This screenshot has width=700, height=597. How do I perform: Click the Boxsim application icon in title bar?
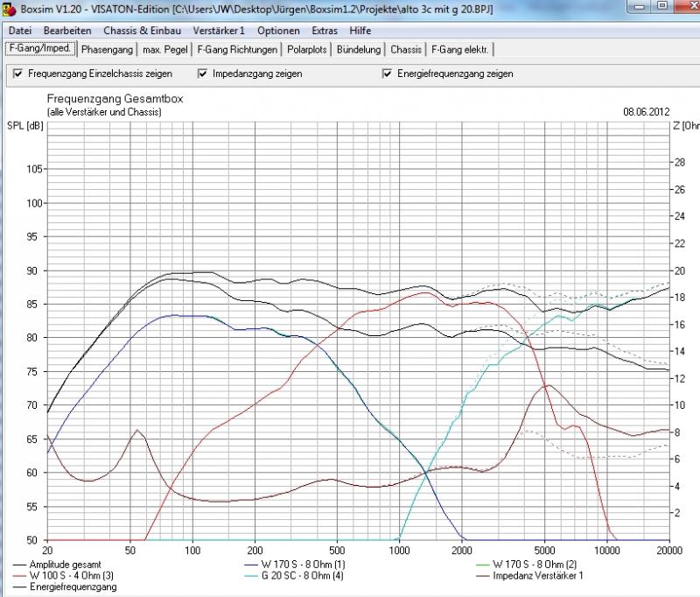10,10
